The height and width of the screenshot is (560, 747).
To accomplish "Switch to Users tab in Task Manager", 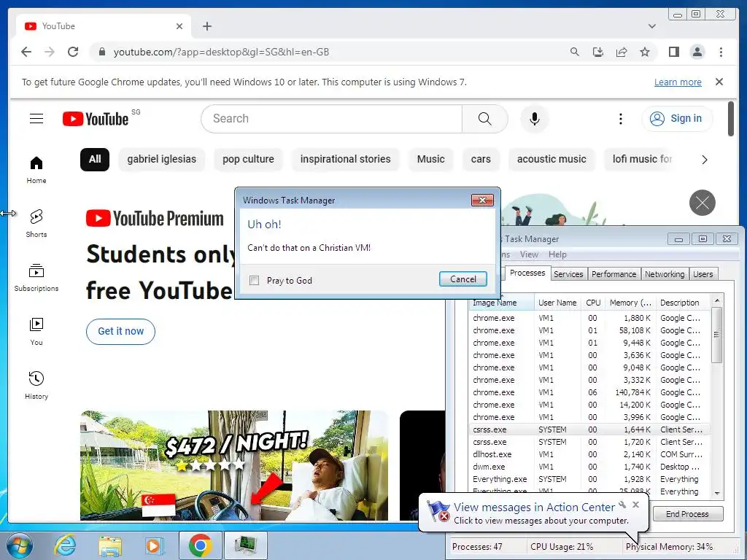I will (x=703, y=274).
